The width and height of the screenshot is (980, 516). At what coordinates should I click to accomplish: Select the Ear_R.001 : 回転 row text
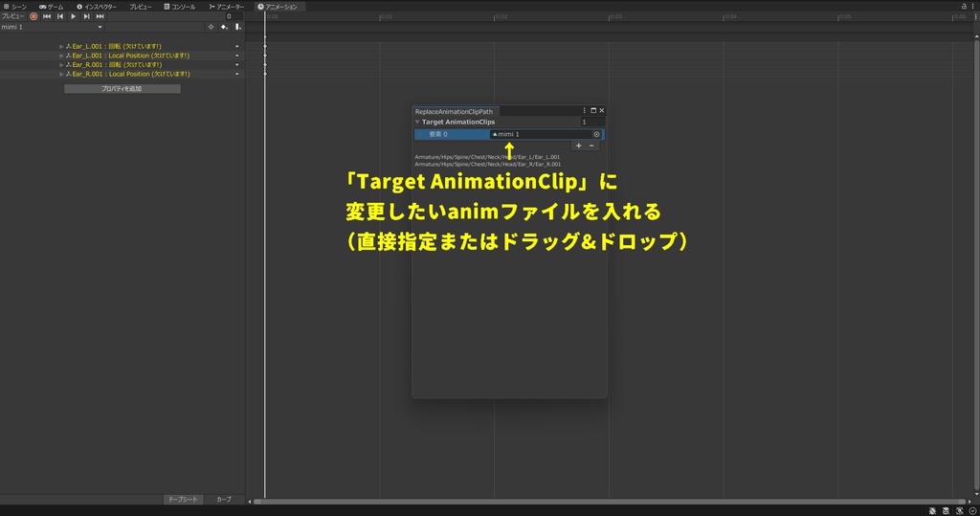117,64
